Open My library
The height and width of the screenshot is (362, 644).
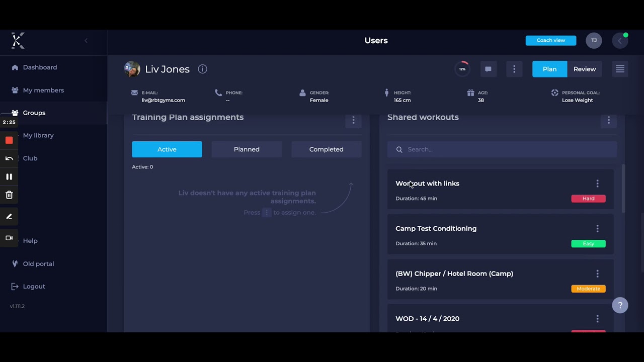point(38,136)
